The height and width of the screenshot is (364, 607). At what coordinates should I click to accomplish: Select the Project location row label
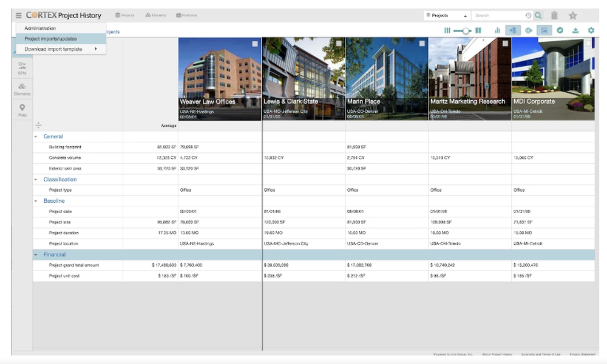(64, 244)
